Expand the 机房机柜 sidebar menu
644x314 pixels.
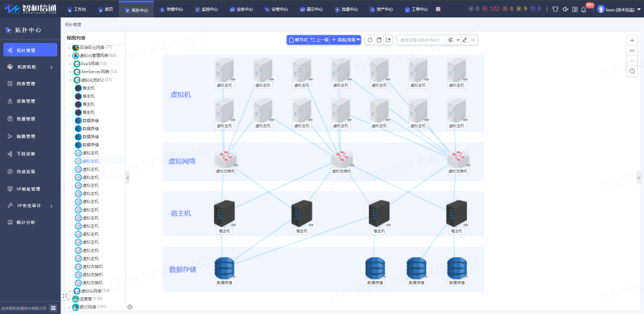pyautogui.click(x=30, y=67)
